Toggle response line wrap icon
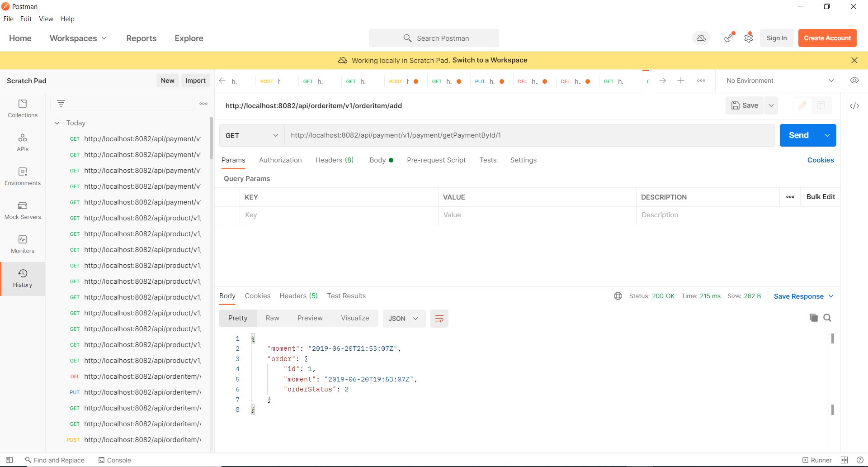 [x=439, y=319]
